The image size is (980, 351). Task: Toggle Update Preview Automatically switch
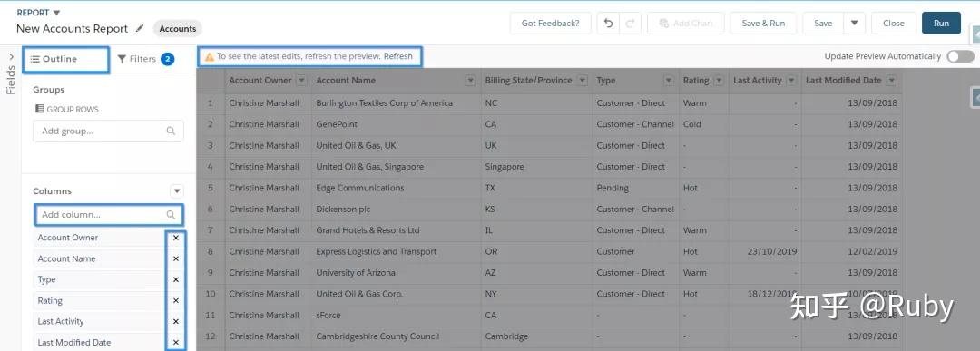pyautogui.click(x=960, y=56)
